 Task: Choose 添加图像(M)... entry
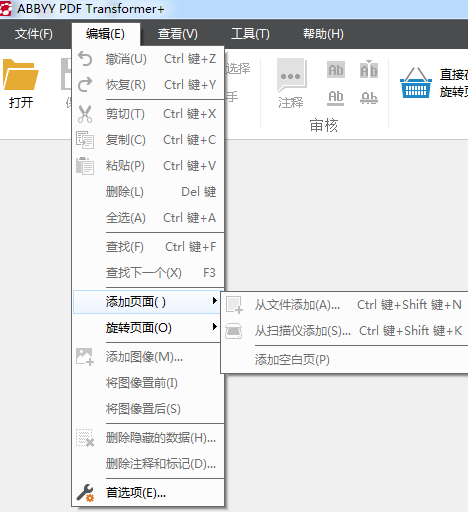click(148, 357)
